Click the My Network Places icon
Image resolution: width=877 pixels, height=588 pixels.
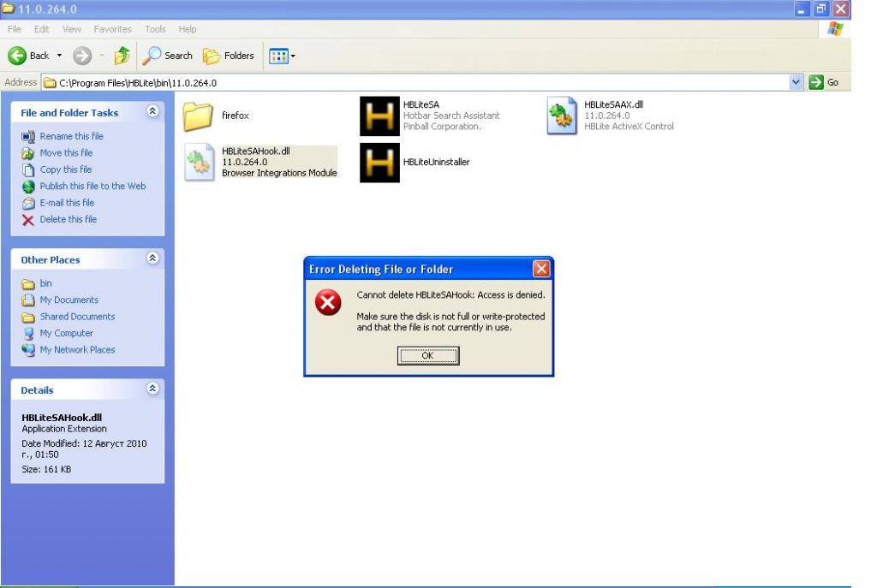[x=28, y=350]
